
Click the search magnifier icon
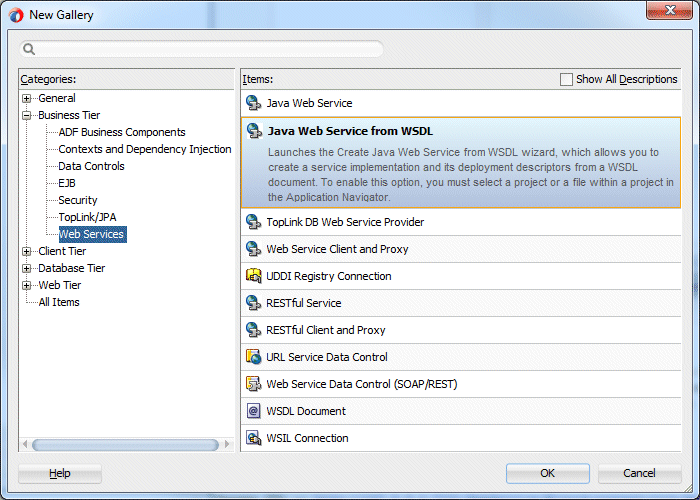coord(29,49)
